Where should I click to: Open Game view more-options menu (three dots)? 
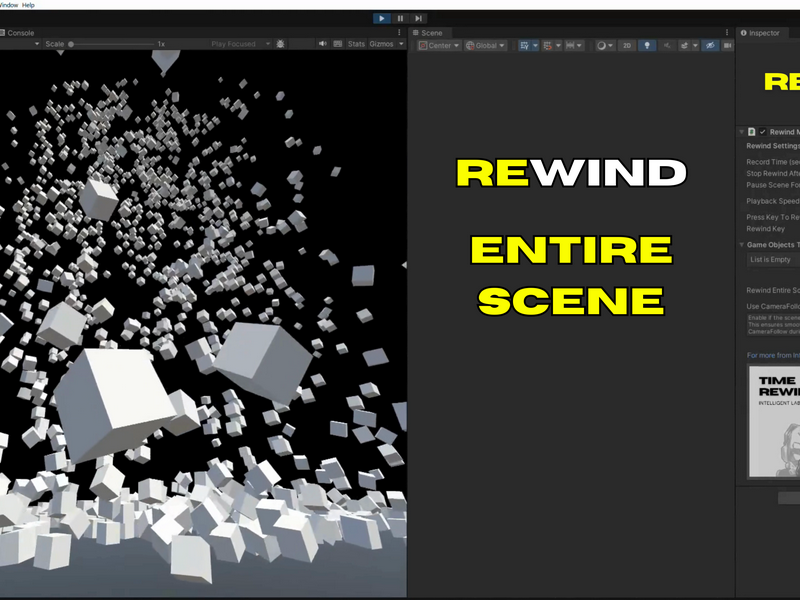[x=399, y=33]
